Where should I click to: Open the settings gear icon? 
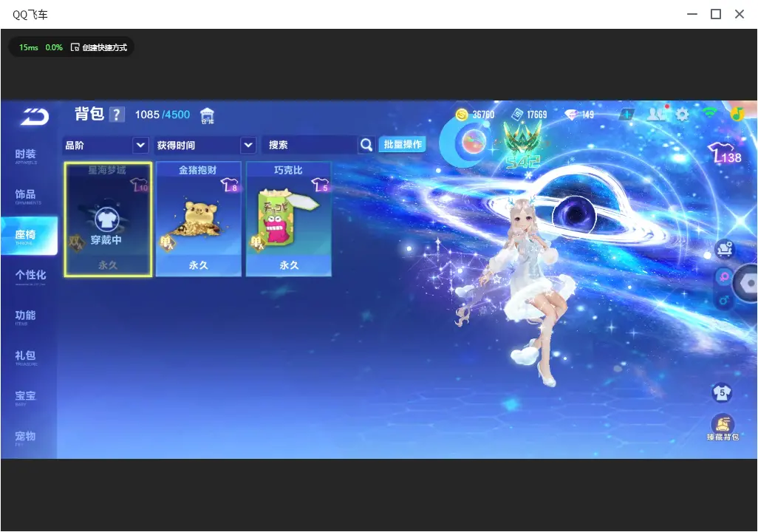click(682, 115)
